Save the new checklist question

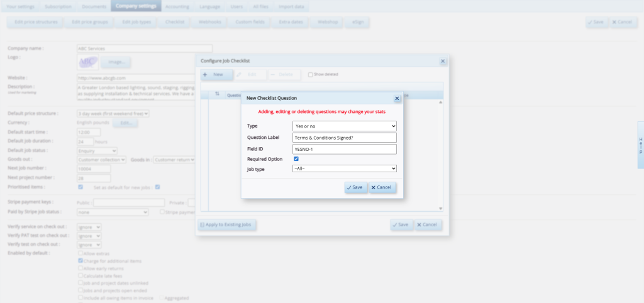356,187
